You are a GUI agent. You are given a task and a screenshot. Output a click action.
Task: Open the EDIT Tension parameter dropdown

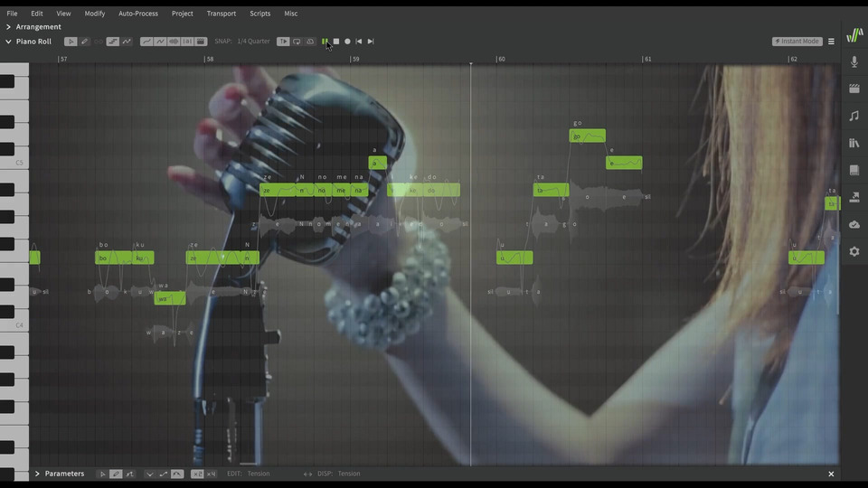click(x=259, y=474)
